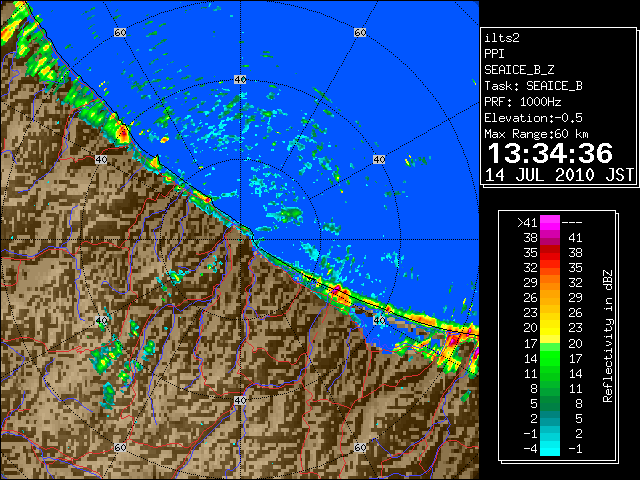Viewport: 640px width, 480px height.
Task: Click the timestamp '13:34:36'
Action: pos(550,153)
